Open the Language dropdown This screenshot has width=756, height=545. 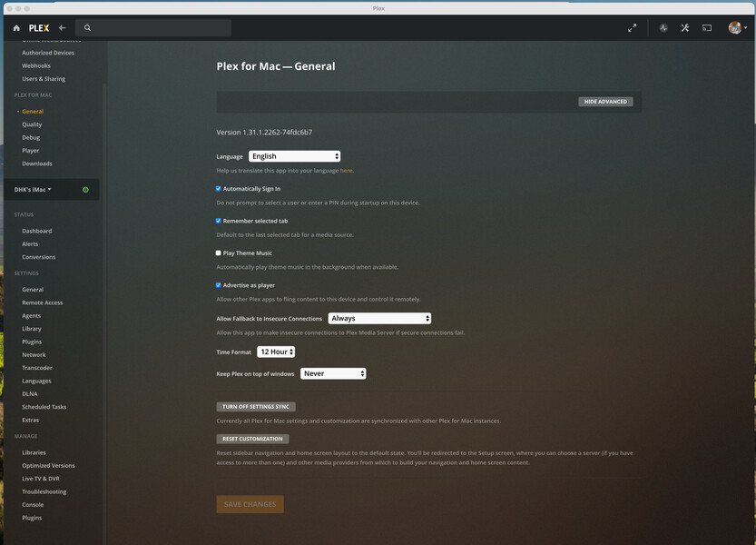tap(295, 156)
